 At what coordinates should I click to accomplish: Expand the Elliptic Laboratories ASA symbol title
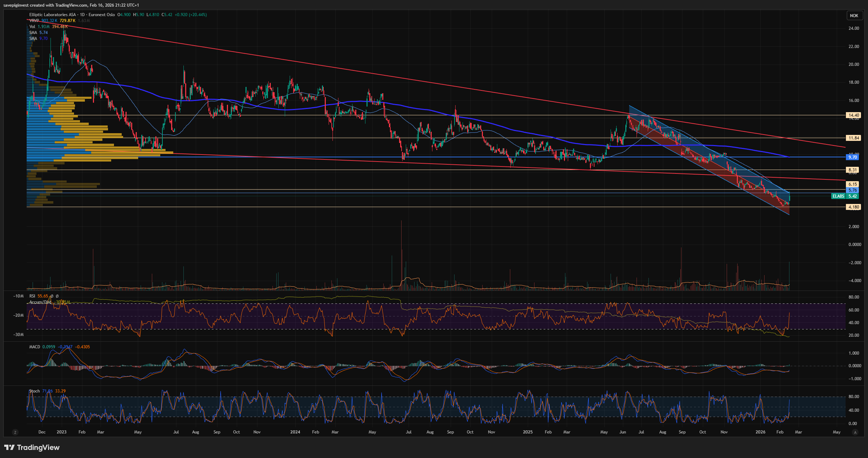click(52, 15)
